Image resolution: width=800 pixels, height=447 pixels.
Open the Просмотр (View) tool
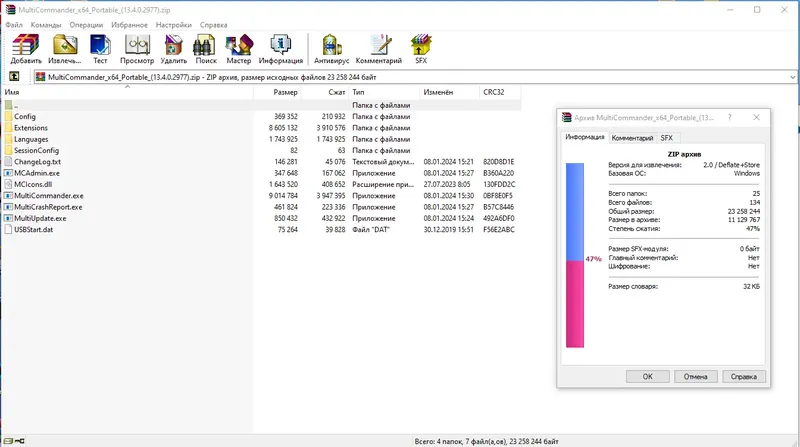point(137,45)
